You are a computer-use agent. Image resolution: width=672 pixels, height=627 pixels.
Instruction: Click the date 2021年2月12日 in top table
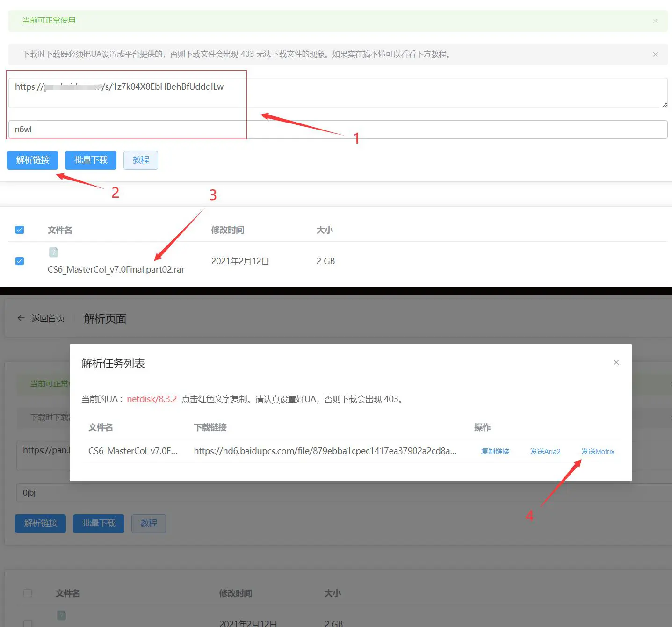tap(240, 261)
